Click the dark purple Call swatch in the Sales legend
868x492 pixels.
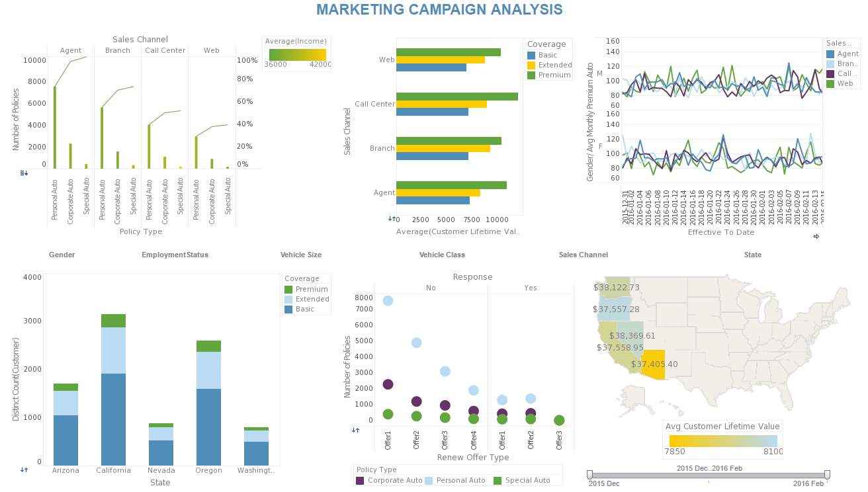831,74
